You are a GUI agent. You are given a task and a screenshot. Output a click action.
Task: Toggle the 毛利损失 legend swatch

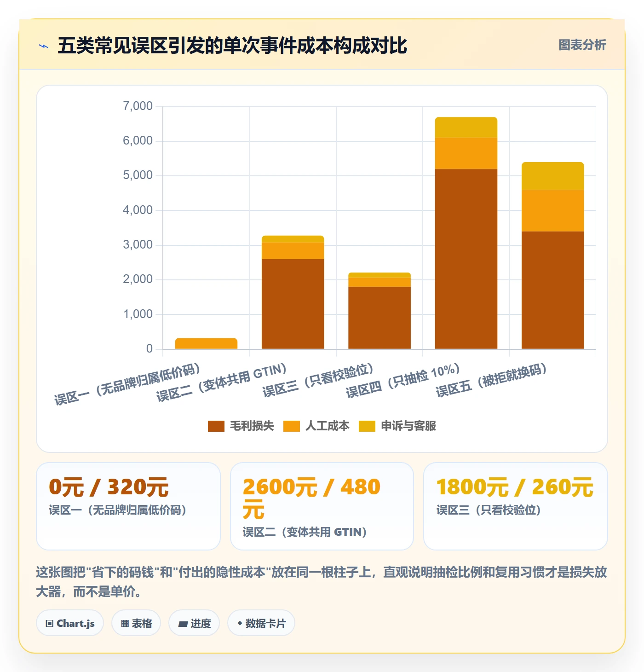tap(216, 426)
